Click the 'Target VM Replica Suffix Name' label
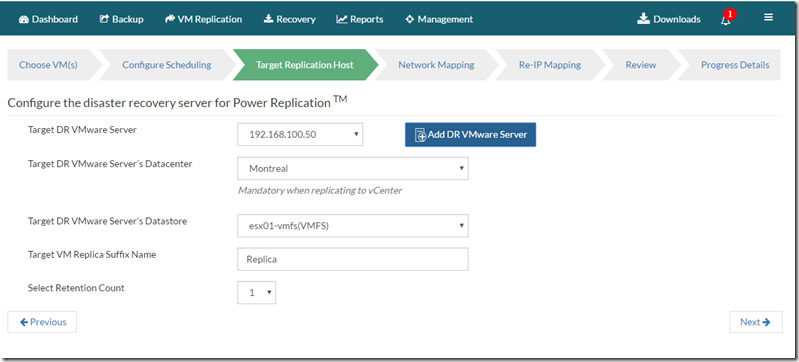Viewport: 799px width, 362px height. pos(92,254)
